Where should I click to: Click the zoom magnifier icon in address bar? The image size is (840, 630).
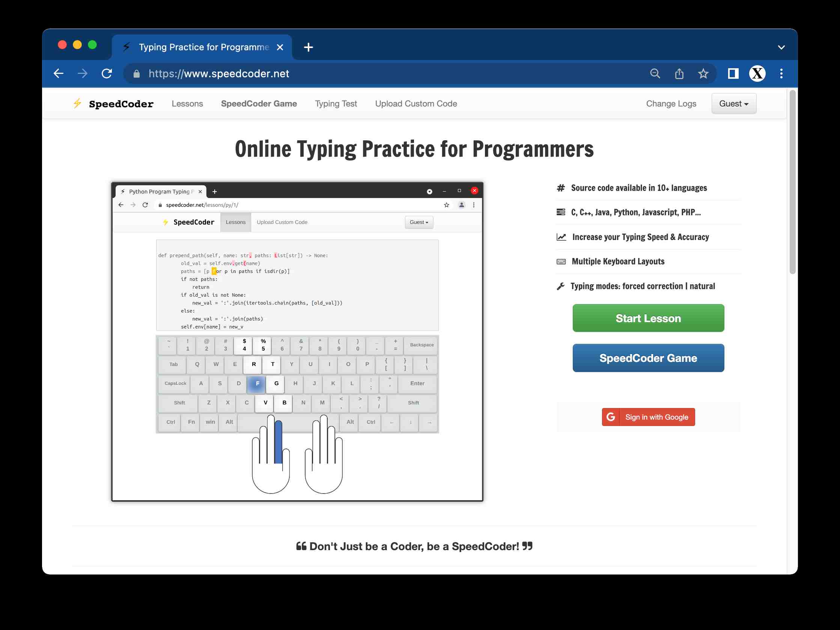tap(655, 73)
